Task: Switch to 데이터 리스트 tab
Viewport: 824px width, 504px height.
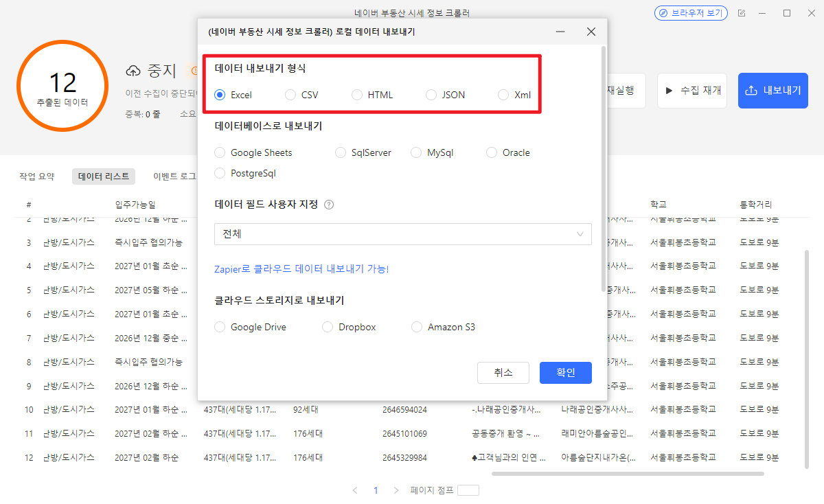Action: pyautogui.click(x=104, y=176)
